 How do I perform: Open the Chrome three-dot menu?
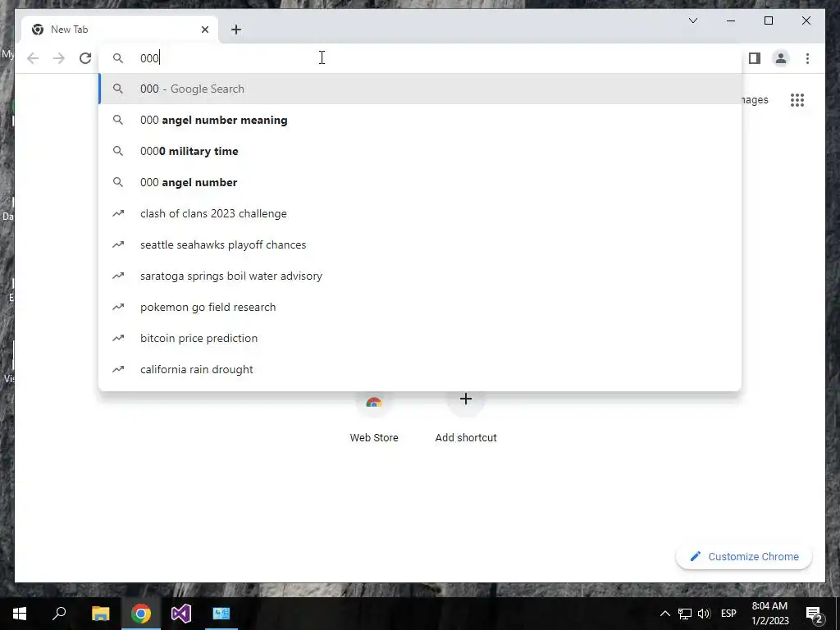tap(807, 58)
